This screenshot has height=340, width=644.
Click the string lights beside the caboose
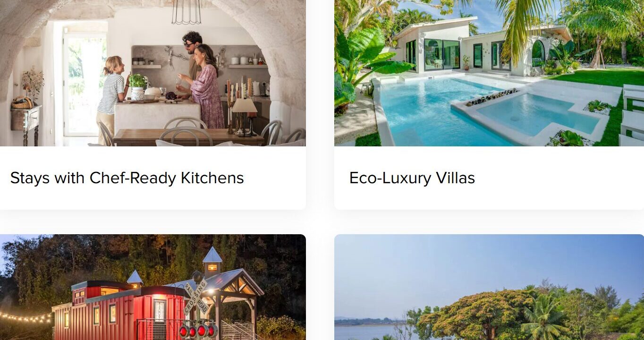click(26, 317)
